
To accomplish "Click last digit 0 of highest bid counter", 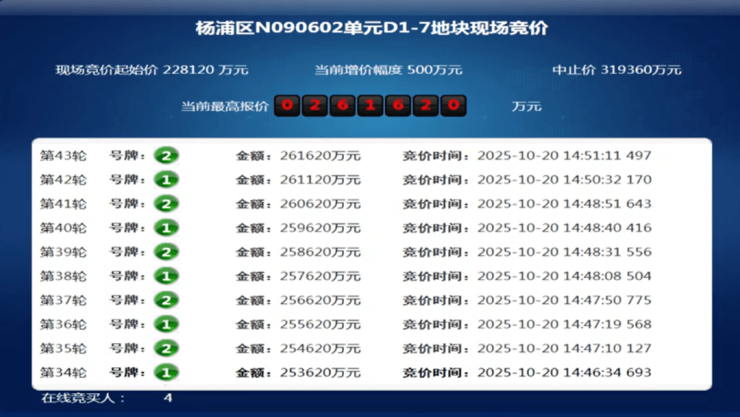I will coord(454,106).
